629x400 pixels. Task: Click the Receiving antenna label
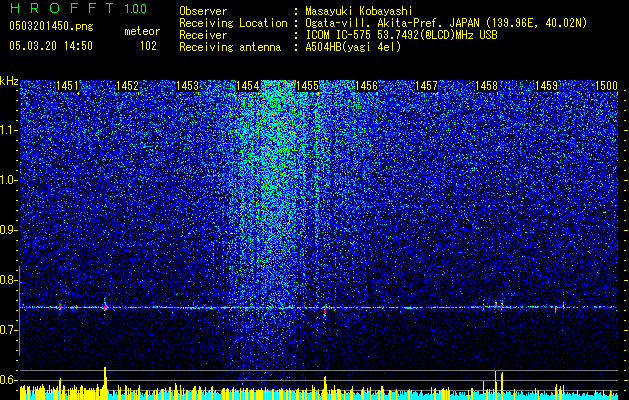[x=230, y=47]
